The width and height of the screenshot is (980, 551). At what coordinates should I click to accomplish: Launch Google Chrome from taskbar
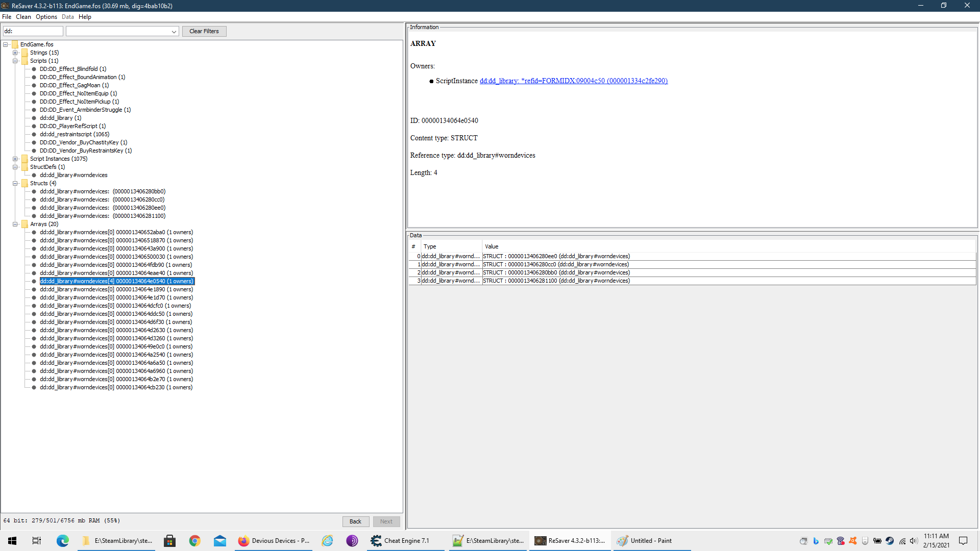pos(194,541)
